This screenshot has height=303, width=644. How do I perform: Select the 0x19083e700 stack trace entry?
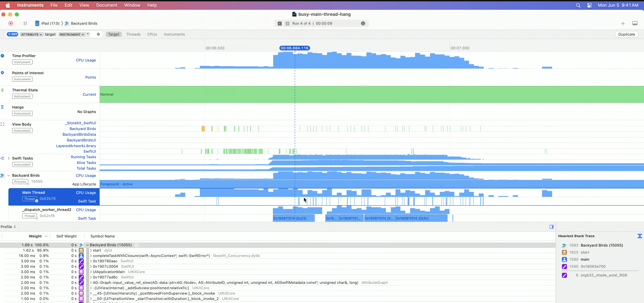click(593, 267)
